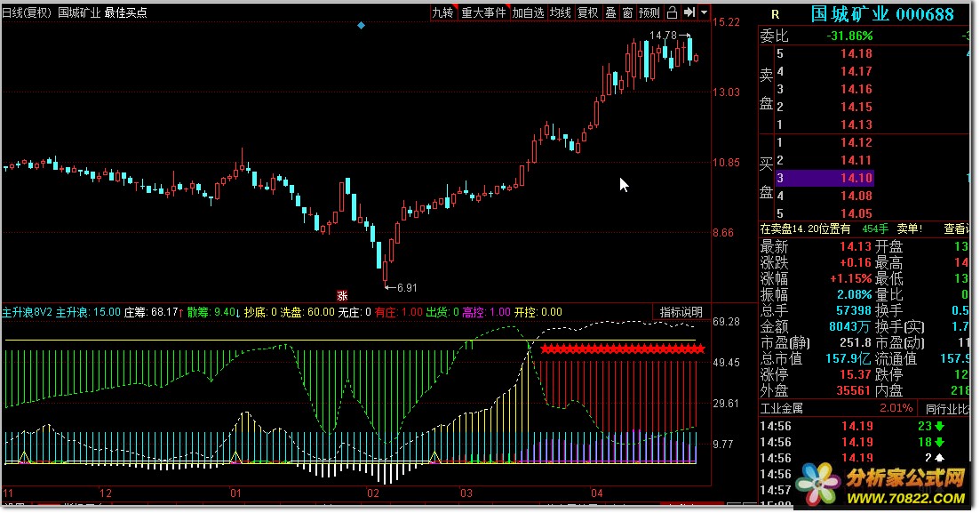Click the 委比 -31.86% value

pos(849,36)
